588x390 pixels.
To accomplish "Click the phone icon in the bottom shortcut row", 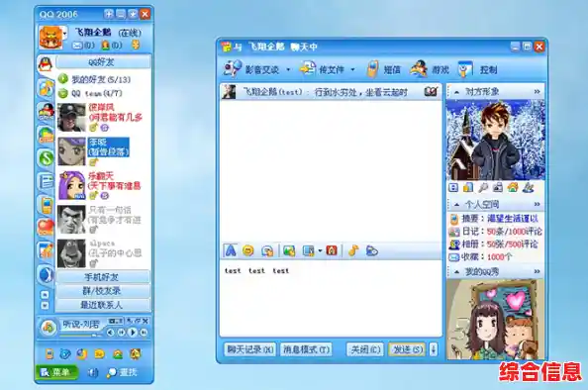I will [49, 353].
